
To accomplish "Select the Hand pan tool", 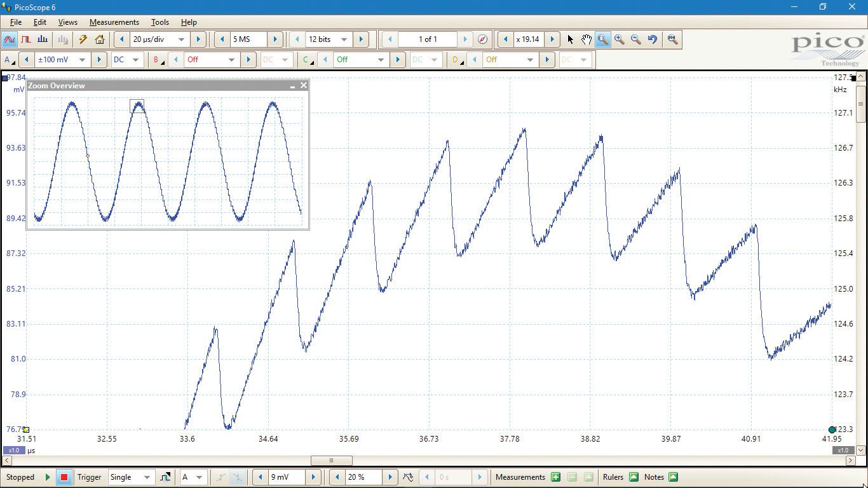I will click(x=587, y=39).
